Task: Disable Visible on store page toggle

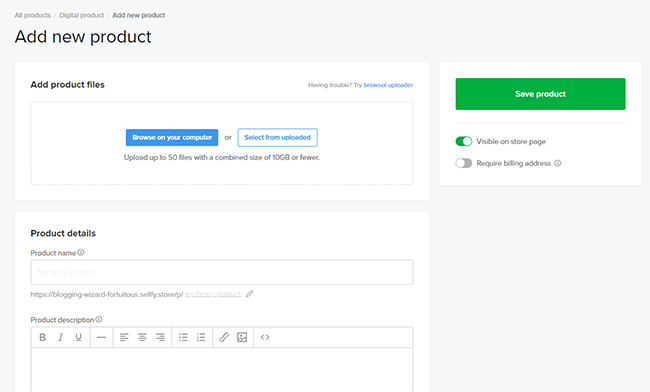Action: click(463, 141)
